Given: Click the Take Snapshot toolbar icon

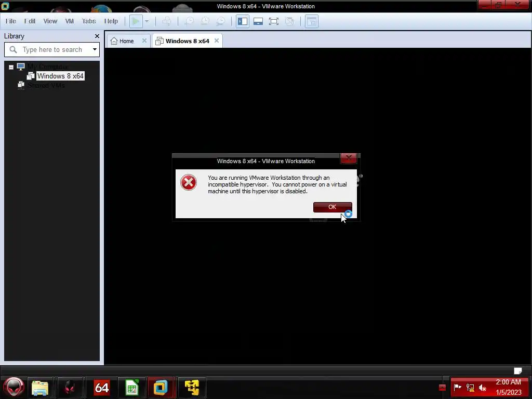Looking at the screenshot, I should 189,21.
